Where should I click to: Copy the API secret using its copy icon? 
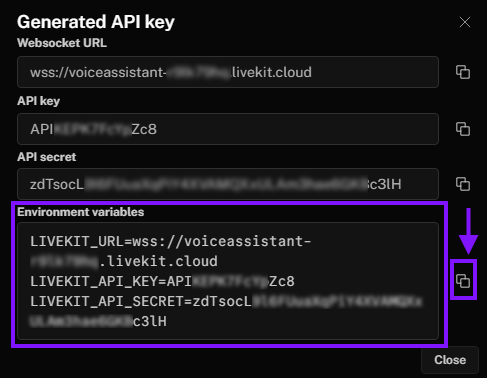click(x=463, y=184)
